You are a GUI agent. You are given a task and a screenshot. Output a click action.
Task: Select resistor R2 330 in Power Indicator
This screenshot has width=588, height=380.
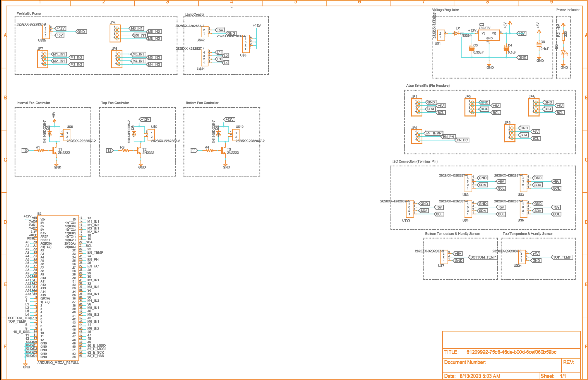point(563,36)
